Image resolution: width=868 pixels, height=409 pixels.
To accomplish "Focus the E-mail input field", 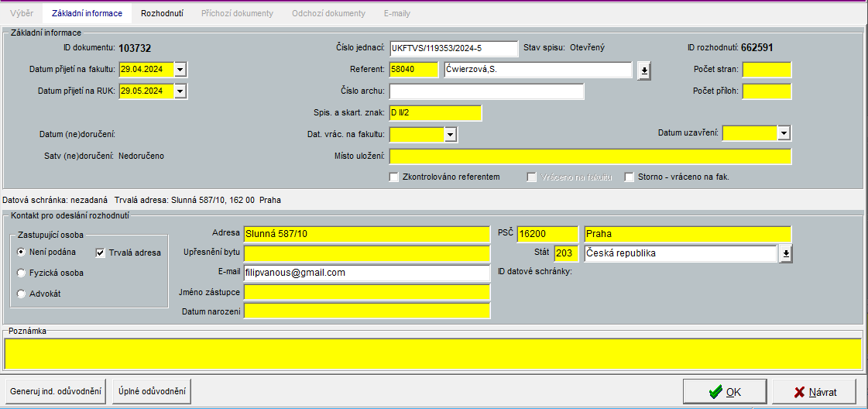I will point(366,273).
